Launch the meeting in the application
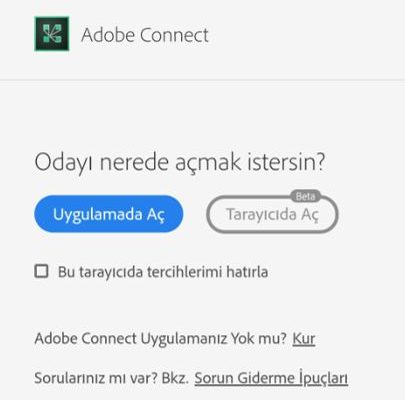405x400 pixels. point(109,214)
